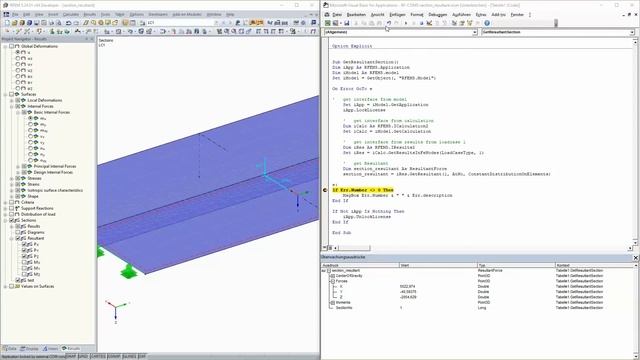The image size is (640, 360).
Task: Expand Principal Internal Forces node
Action: coord(18,167)
